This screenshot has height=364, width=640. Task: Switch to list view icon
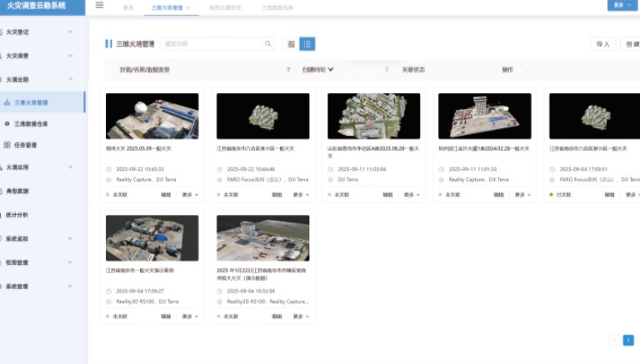307,44
